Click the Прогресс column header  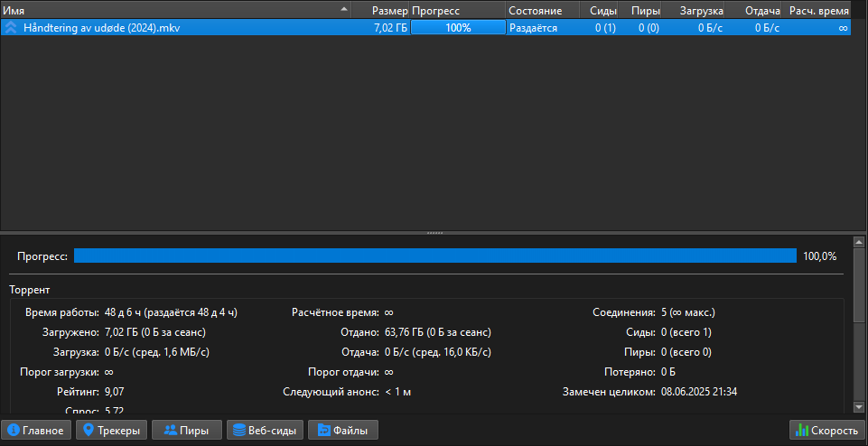click(457, 11)
